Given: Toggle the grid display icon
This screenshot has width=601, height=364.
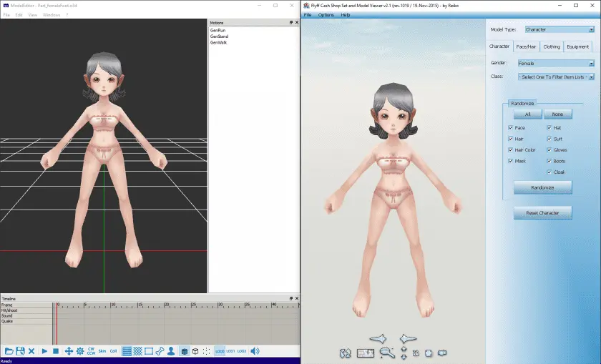Looking at the screenshot, I should (x=127, y=351).
